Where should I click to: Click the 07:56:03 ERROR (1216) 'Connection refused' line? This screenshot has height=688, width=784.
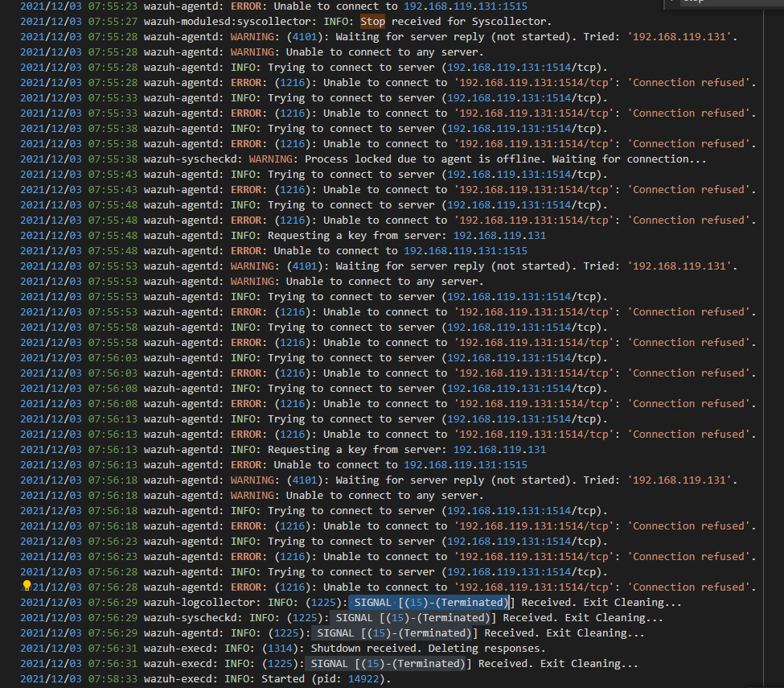(x=388, y=373)
